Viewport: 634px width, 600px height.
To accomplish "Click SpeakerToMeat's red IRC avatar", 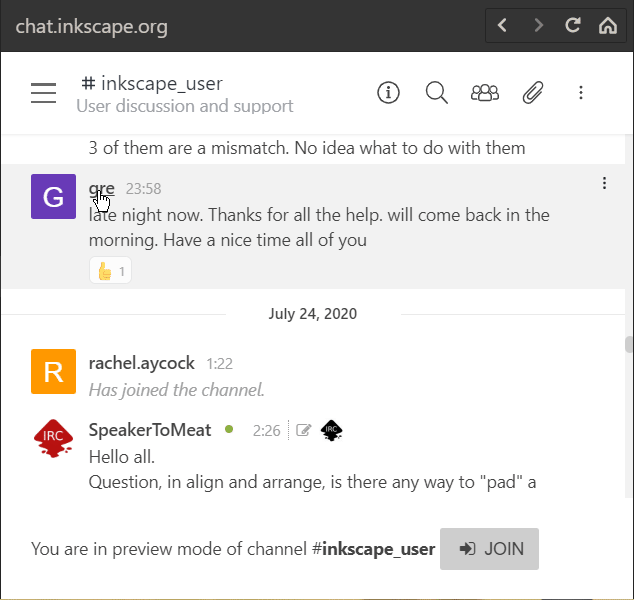I will pyautogui.click(x=53, y=439).
